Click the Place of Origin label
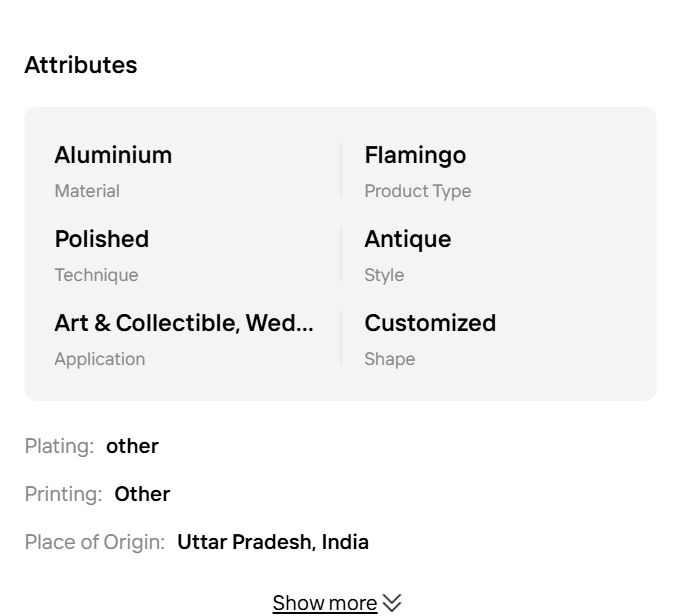 click(94, 542)
